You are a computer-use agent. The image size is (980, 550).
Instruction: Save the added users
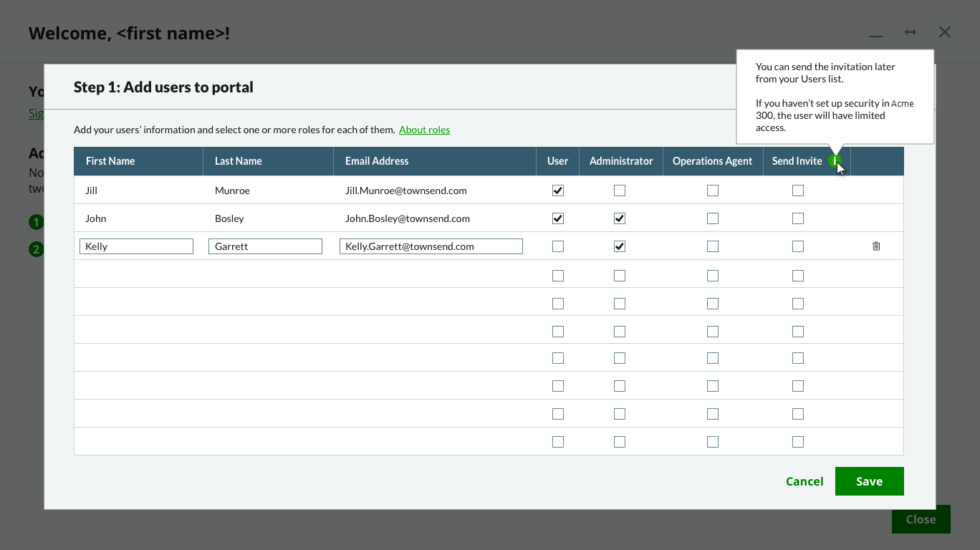(x=869, y=481)
